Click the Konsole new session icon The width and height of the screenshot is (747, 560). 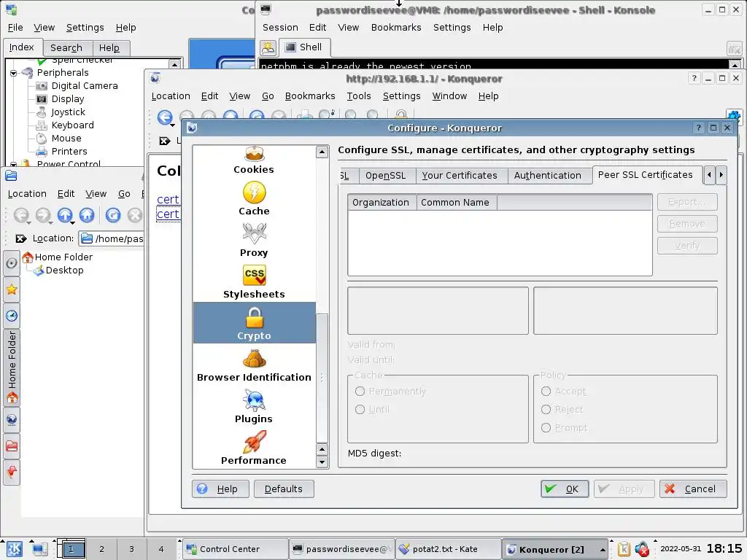click(x=268, y=47)
